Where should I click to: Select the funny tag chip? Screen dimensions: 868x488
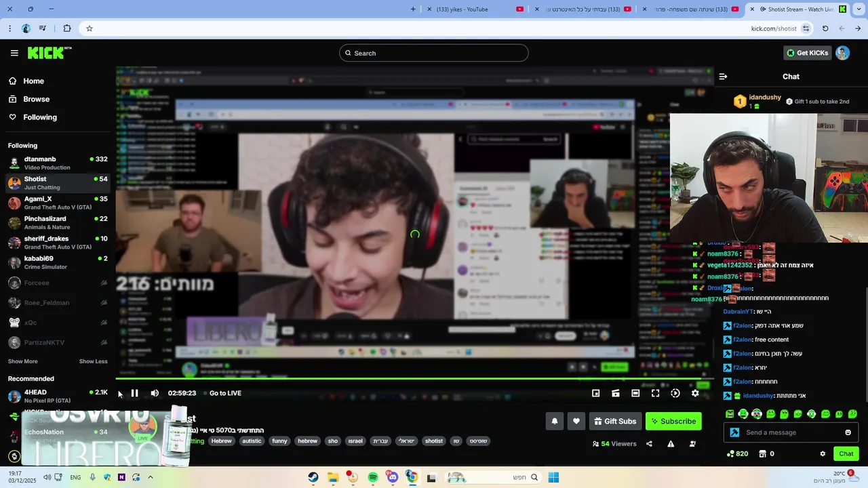coord(279,441)
